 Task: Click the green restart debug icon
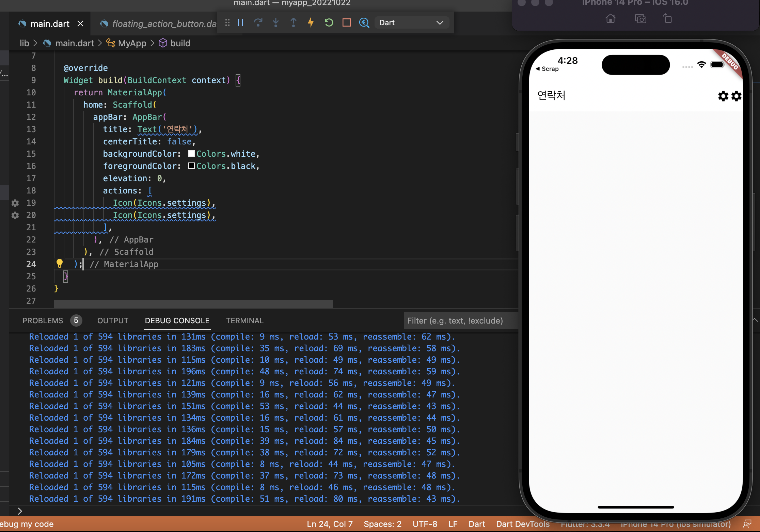(x=329, y=23)
